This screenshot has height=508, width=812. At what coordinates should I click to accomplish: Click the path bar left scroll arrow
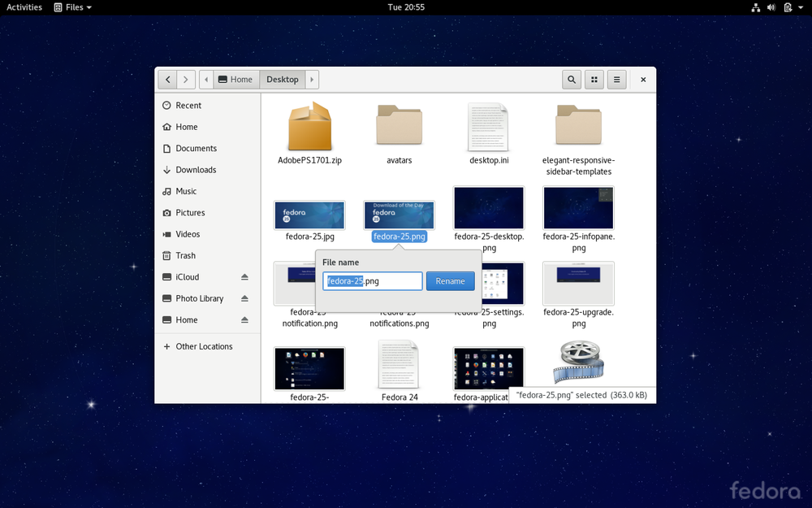click(x=206, y=80)
